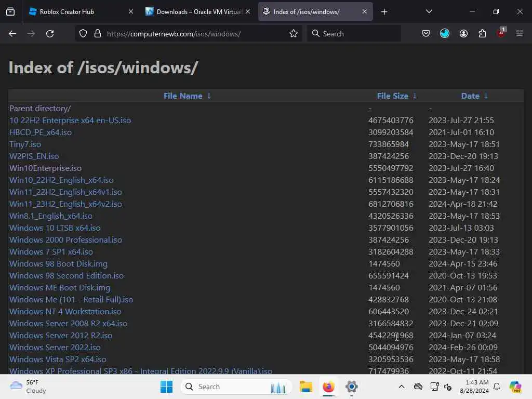Download Windows 2000 Professional.iso

66,240
